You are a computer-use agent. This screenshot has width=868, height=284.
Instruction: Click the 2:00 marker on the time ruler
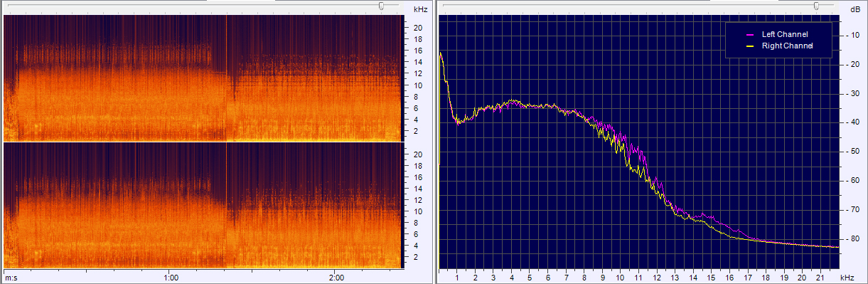(337, 278)
